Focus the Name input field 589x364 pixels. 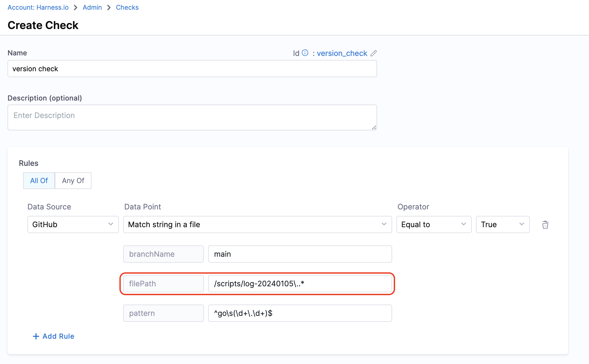(x=192, y=69)
